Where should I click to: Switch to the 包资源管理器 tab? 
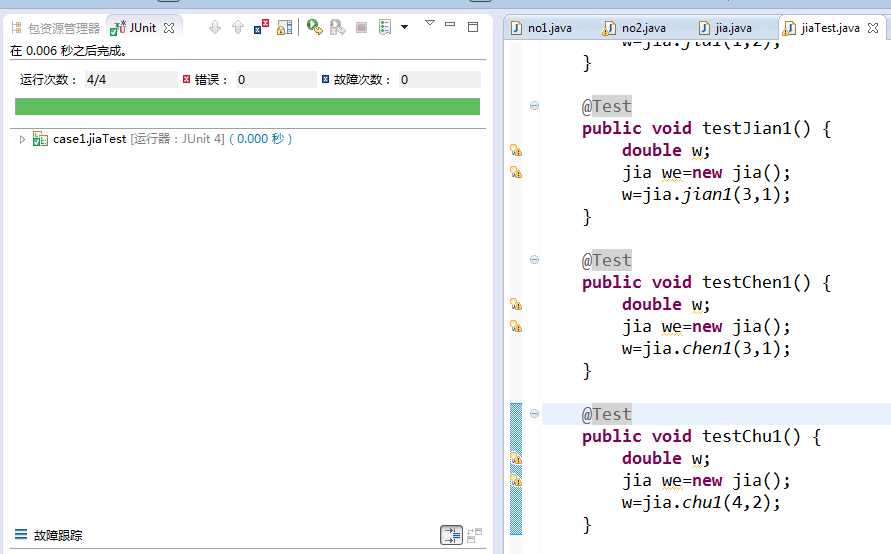56,28
